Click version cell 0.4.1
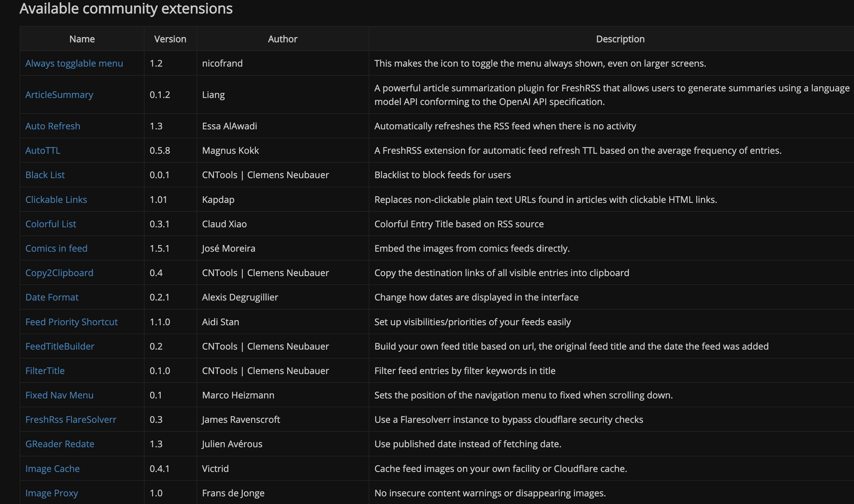 [x=159, y=468]
